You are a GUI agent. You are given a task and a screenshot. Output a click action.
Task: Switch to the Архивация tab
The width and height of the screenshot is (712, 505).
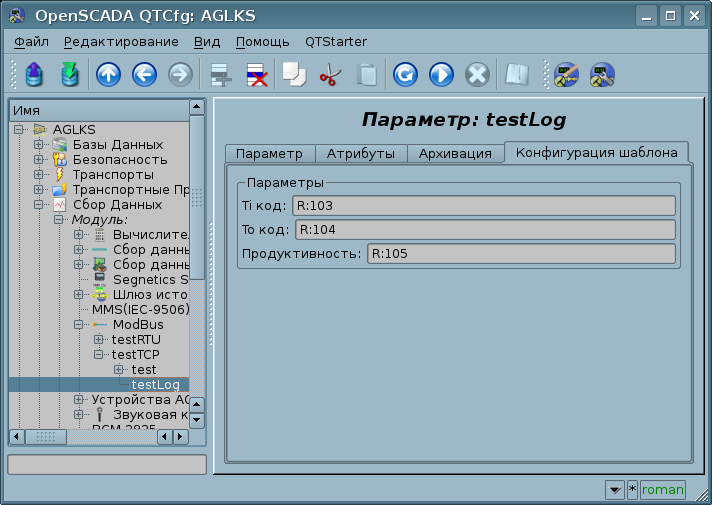coord(455,153)
